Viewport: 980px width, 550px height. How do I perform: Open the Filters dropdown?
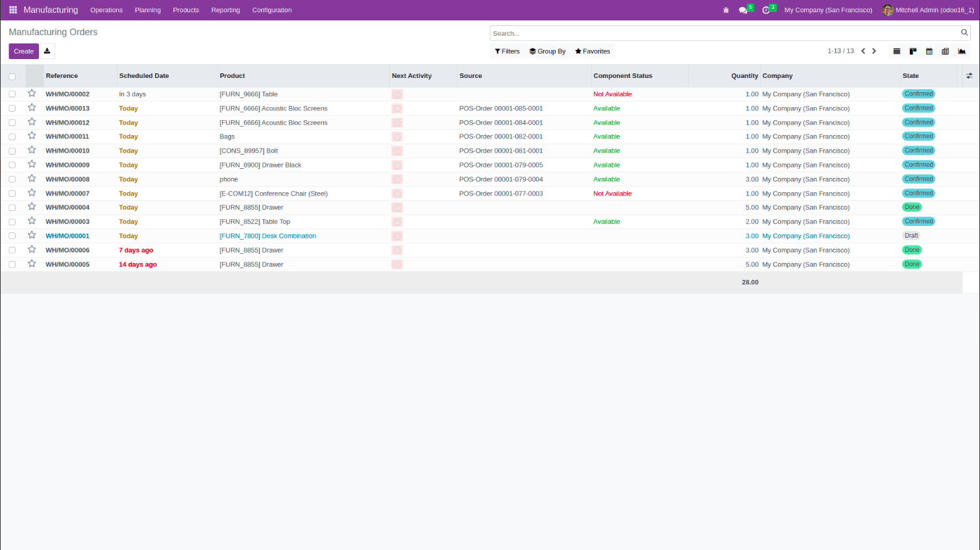507,51
